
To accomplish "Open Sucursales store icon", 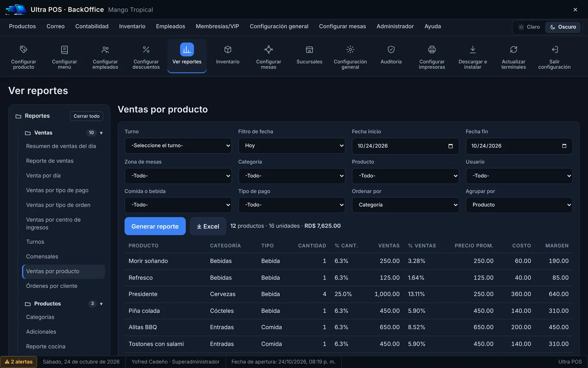I will click(x=309, y=49).
